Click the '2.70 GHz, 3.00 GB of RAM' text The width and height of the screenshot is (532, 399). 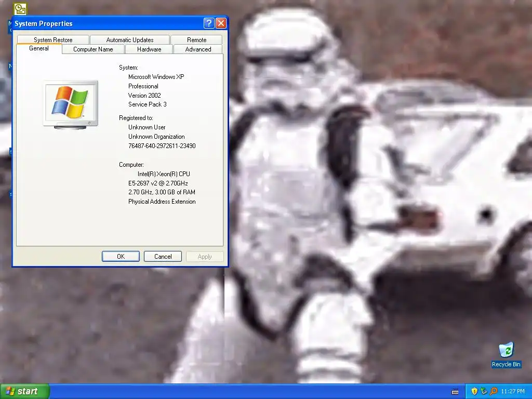(x=162, y=192)
